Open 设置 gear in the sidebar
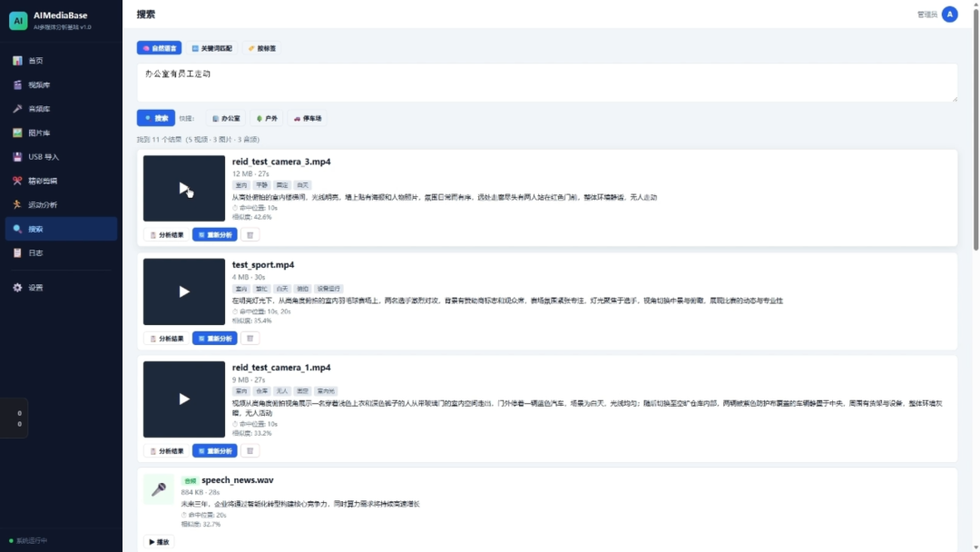The height and width of the screenshot is (552, 980). tap(61, 288)
